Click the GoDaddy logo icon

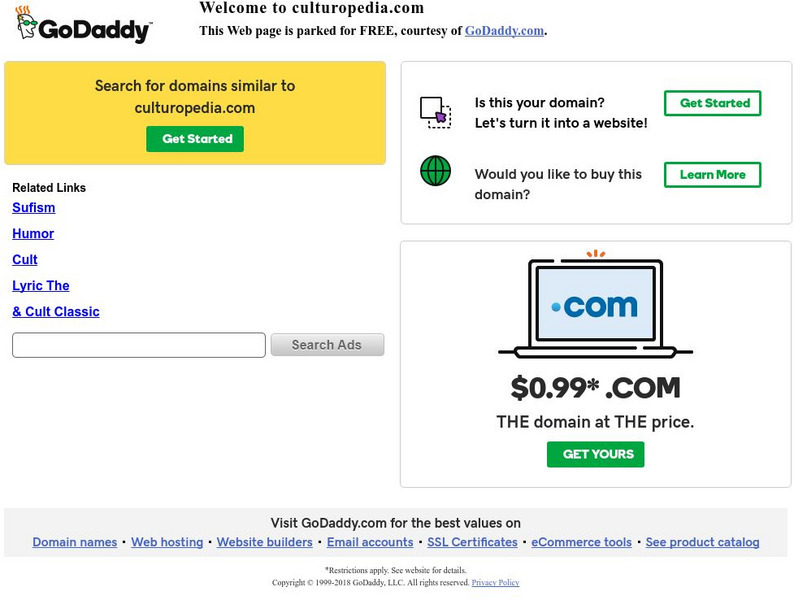coord(82,26)
